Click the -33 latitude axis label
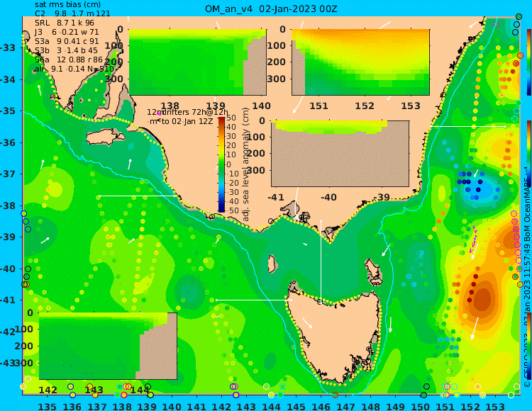This screenshot has height=411, width=532. pyautogui.click(x=8, y=47)
